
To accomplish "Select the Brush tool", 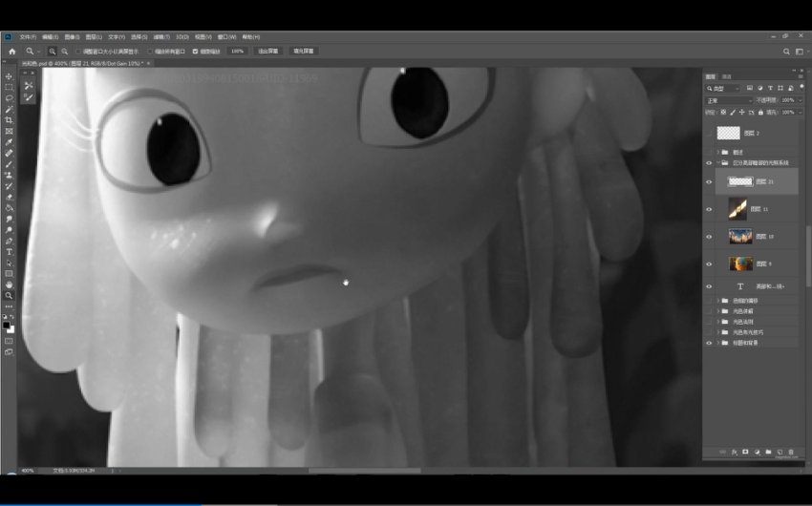I will tap(9, 164).
